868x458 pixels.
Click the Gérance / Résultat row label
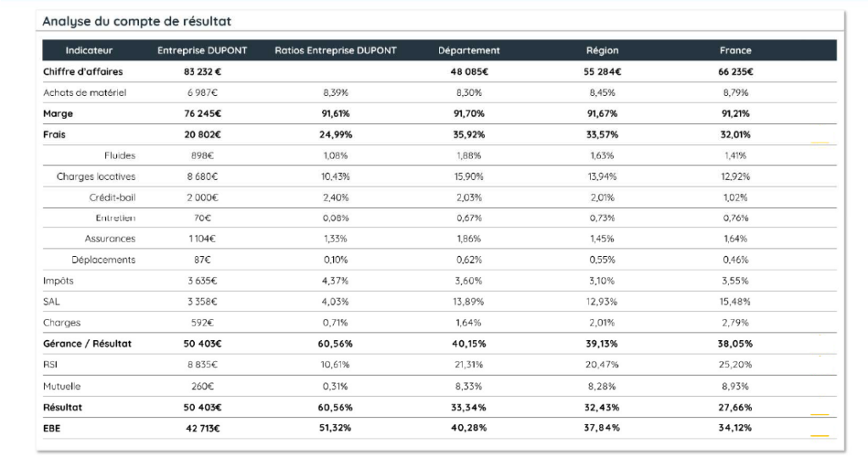87,343
